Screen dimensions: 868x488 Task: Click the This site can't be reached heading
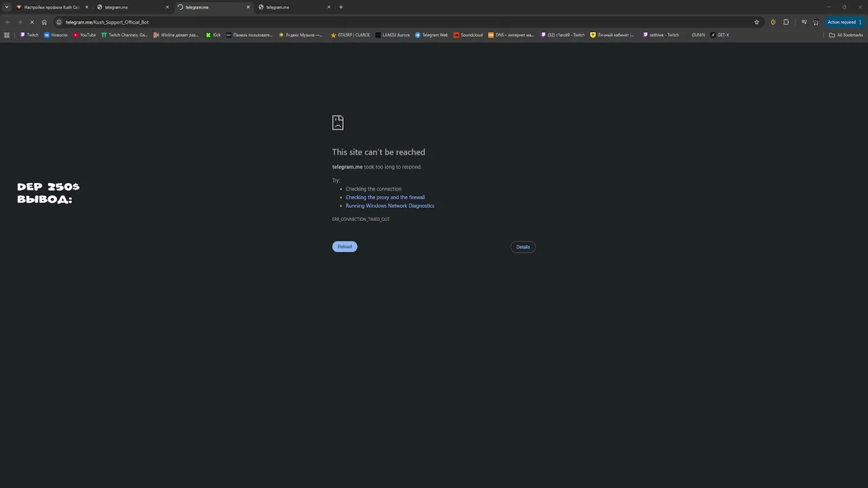coord(378,152)
